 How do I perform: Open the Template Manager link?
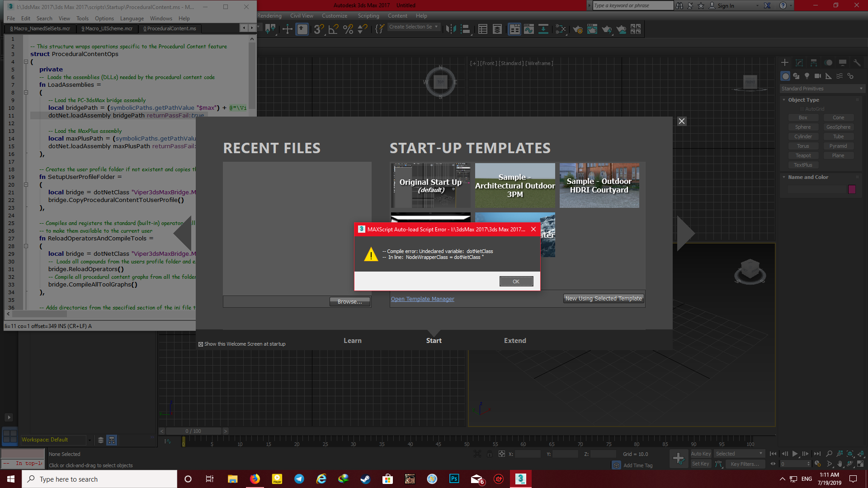point(422,299)
